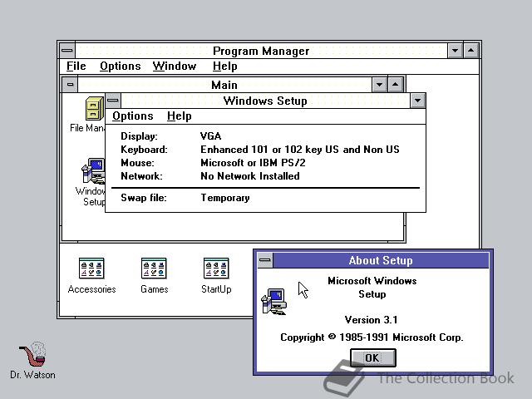Click 'Version 3.1' text in About Setup
Screen dimensions: 532x399
click(372, 320)
